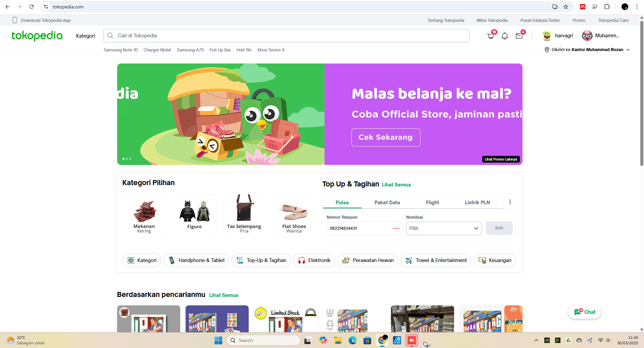Open Figure category card
Viewport: 644px width, 348px height.
pyautogui.click(x=194, y=216)
